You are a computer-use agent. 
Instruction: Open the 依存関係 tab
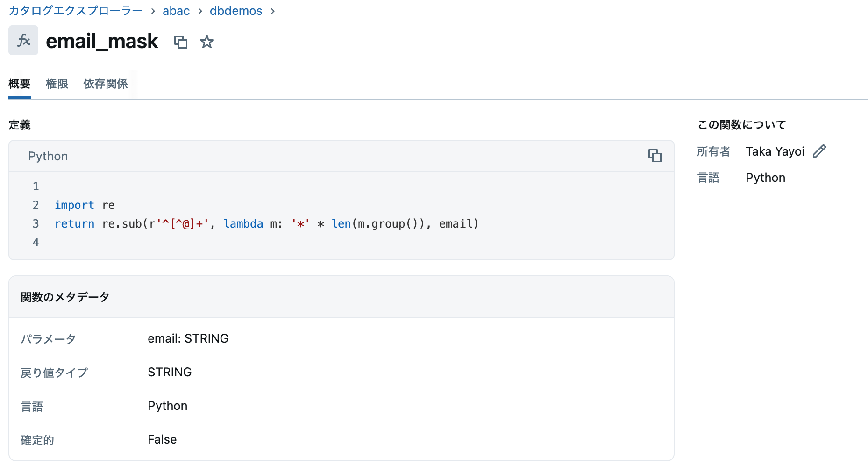coord(105,84)
